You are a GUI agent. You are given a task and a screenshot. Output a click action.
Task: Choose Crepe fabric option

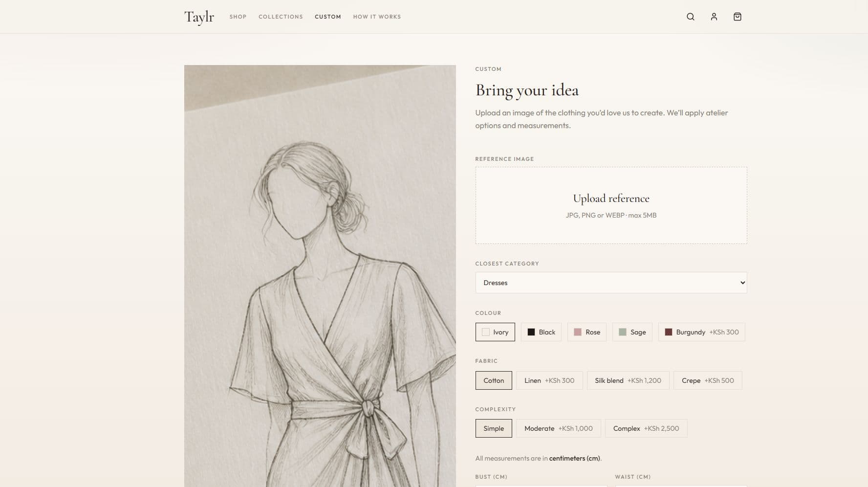tap(708, 380)
